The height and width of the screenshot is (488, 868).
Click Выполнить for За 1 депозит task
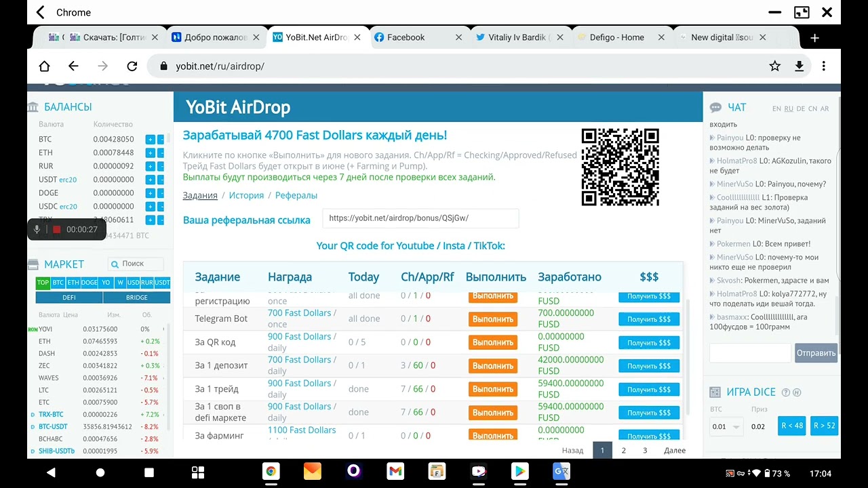[492, 366]
